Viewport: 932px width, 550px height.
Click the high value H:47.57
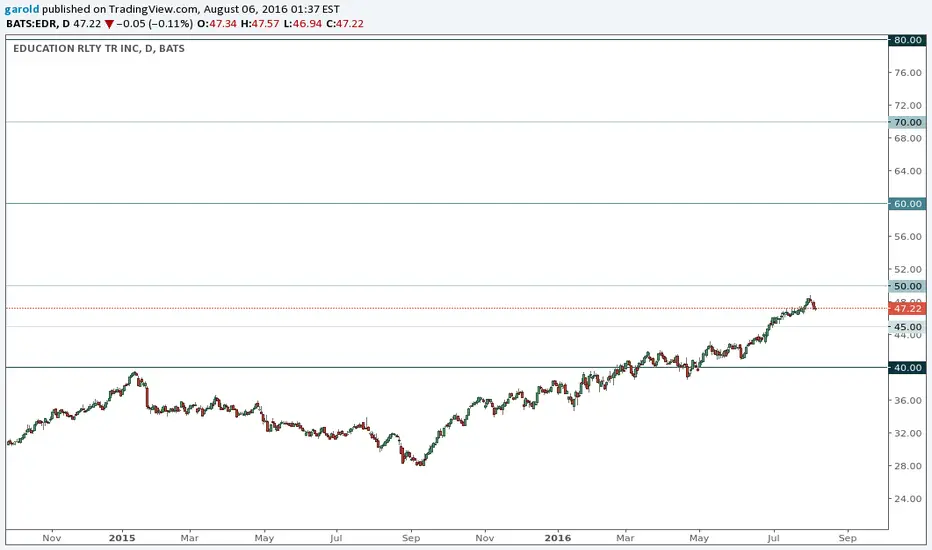point(260,24)
